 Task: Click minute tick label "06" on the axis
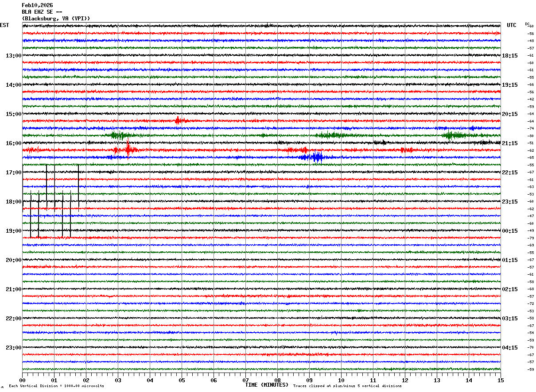(x=214, y=380)
